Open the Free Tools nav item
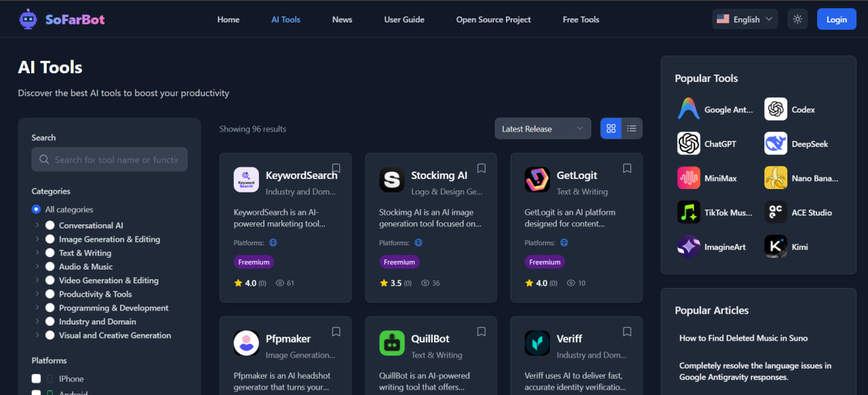The image size is (868, 395). 581,20
